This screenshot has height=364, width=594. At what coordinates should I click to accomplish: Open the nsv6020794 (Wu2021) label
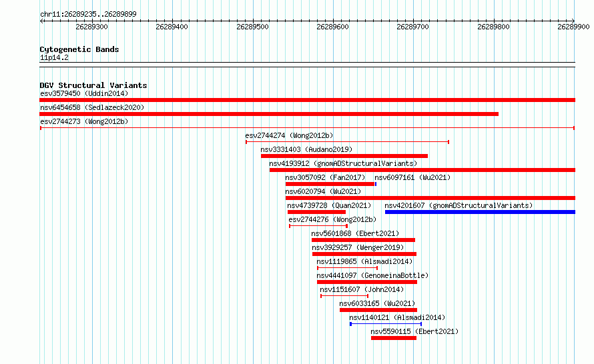pyautogui.click(x=323, y=191)
